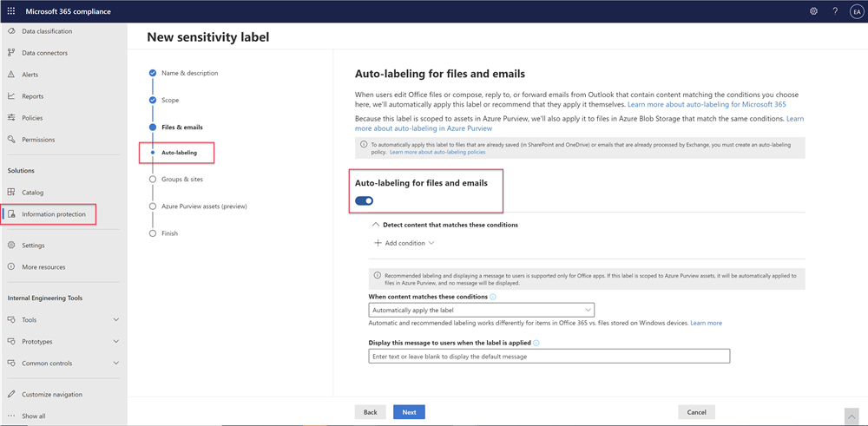Click the Catalog grid icon
This screenshot has width=868, height=426.
click(x=11, y=193)
